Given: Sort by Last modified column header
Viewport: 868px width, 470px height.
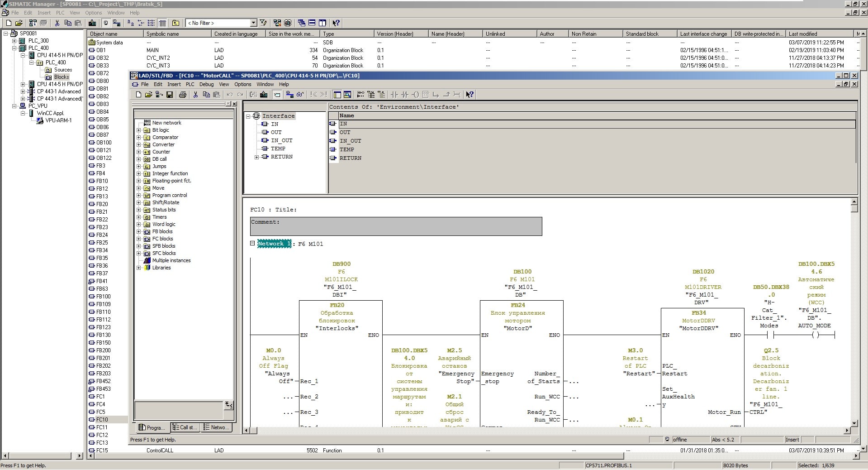Looking at the screenshot, I should click(820, 34).
